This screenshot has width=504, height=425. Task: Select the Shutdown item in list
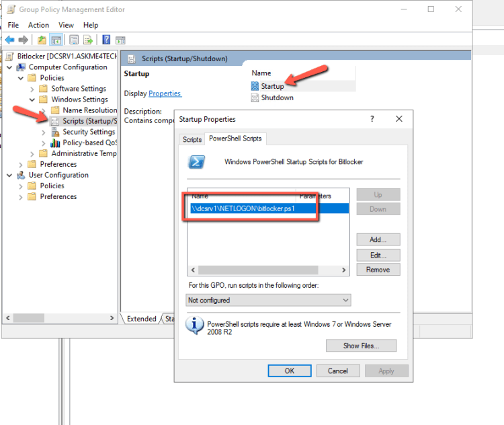(x=277, y=98)
